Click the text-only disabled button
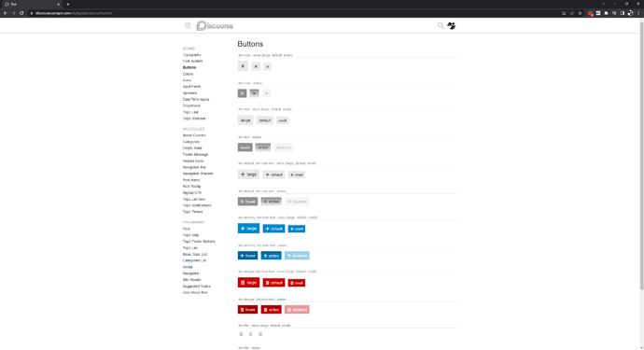Screen dimensions: 644x350 [283, 147]
